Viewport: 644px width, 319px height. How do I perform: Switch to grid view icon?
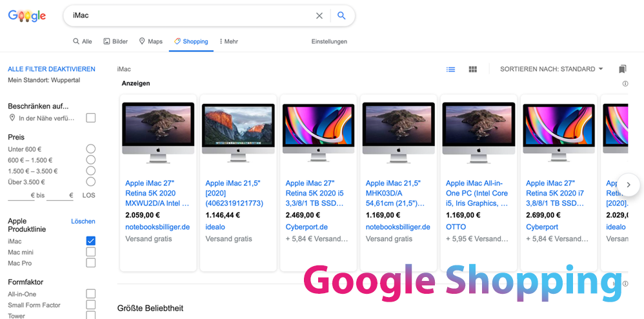tap(473, 70)
